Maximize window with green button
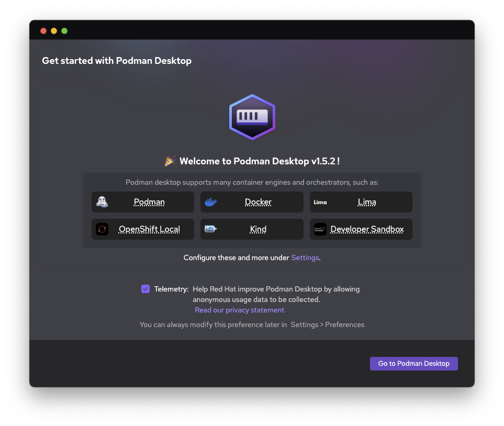504x426 pixels. click(x=64, y=31)
